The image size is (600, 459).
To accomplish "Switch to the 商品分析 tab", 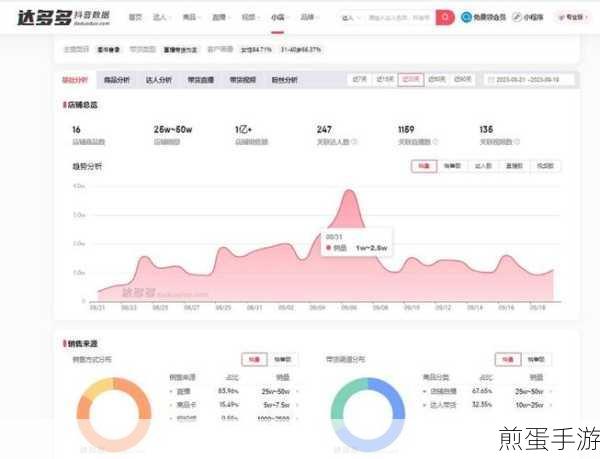I will (x=117, y=80).
